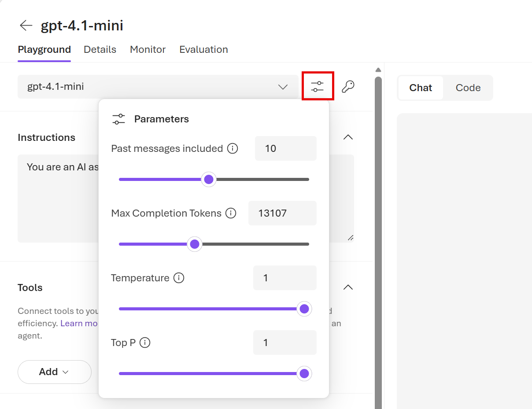Screen dimensions: 532x409
Task: Open the gpt-4.1-mini model dropdown
Action: (282, 87)
